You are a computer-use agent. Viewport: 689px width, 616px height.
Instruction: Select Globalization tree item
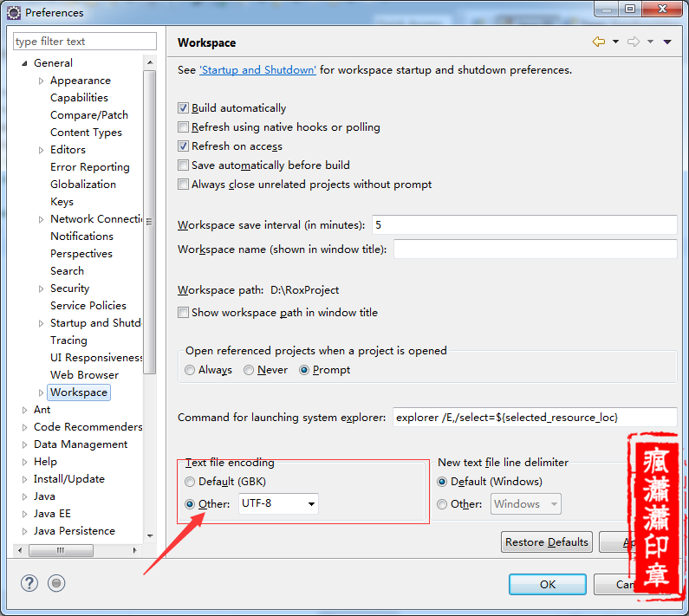(83, 184)
